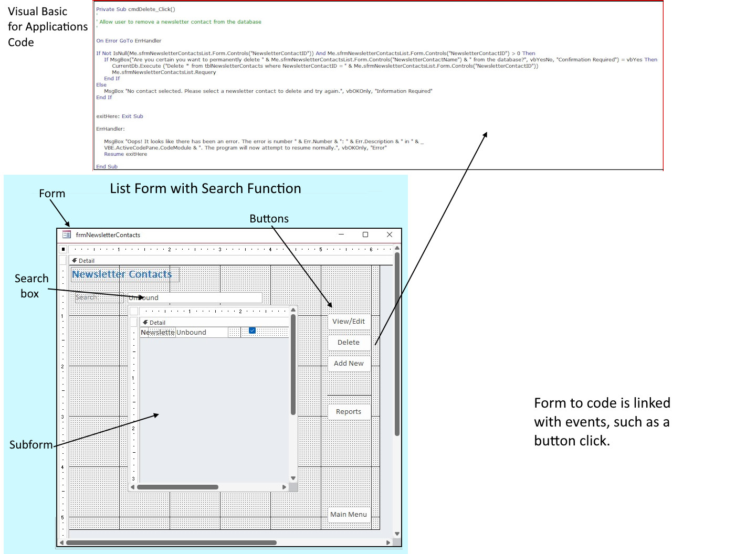Click the Add New button

click(x=348, y=363)
